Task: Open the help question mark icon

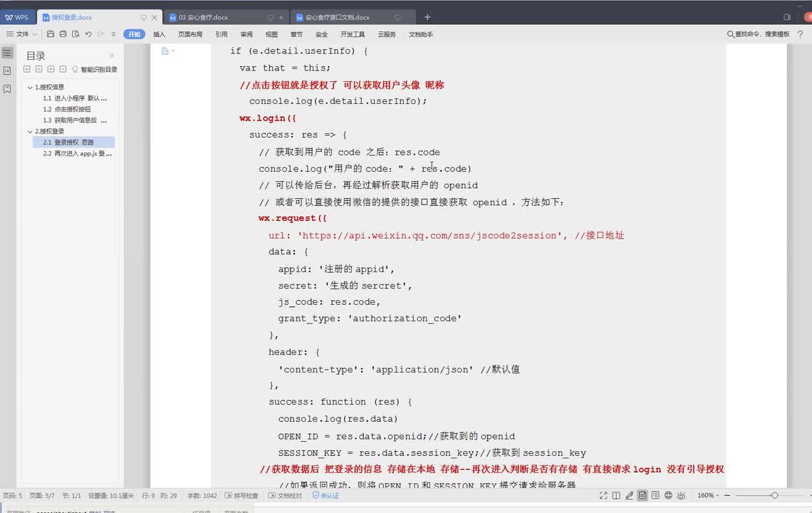Action: 800,34
